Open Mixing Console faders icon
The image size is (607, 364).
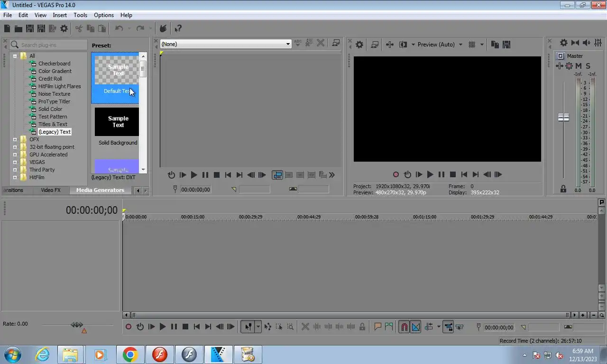point(598,43)
